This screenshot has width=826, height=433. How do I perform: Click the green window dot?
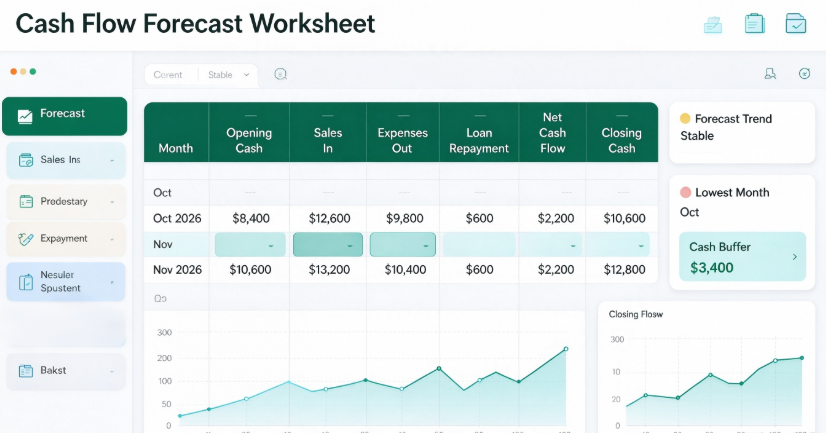point(33,72)
